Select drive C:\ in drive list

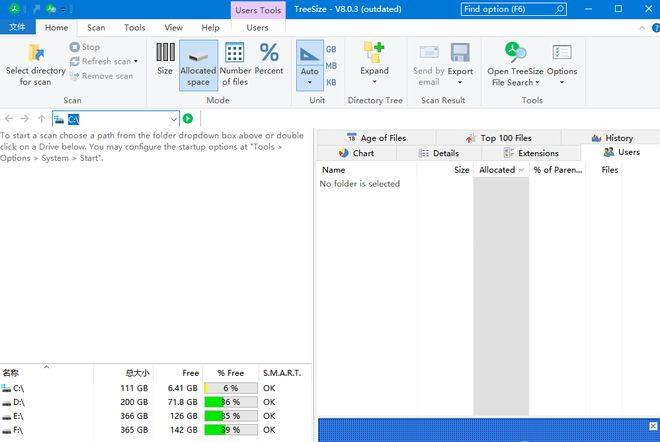(x=156, y=388)
